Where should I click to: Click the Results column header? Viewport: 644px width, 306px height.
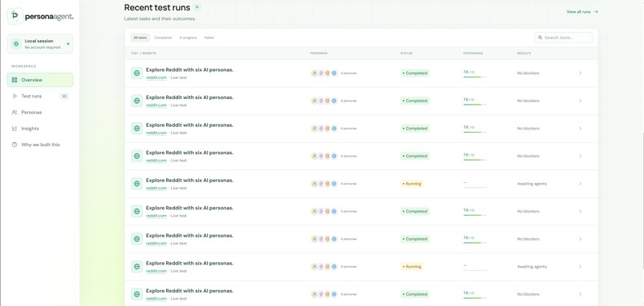[523, 54]
